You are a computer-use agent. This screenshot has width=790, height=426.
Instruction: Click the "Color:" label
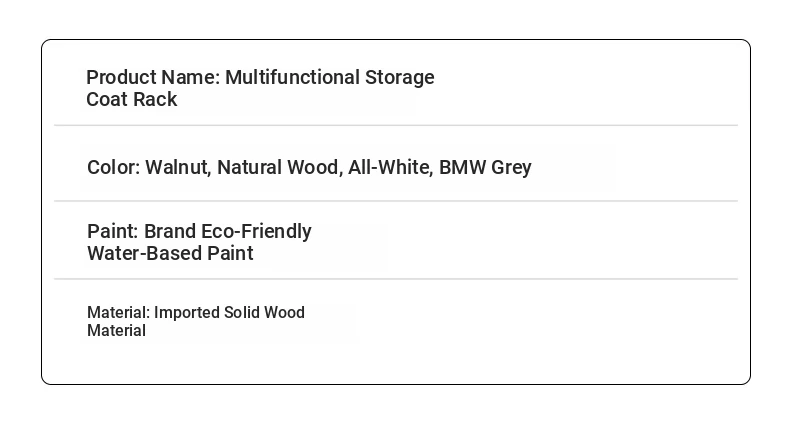[114, 167]
